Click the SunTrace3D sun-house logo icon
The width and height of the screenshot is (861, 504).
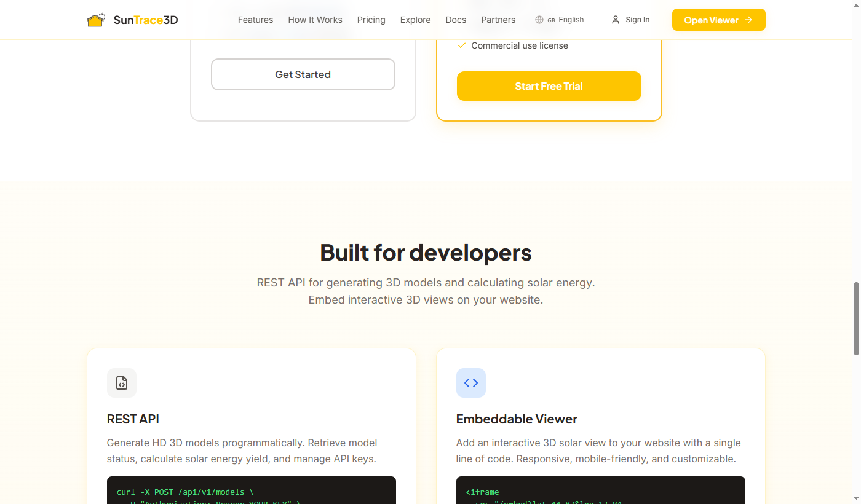click(96, 19)
